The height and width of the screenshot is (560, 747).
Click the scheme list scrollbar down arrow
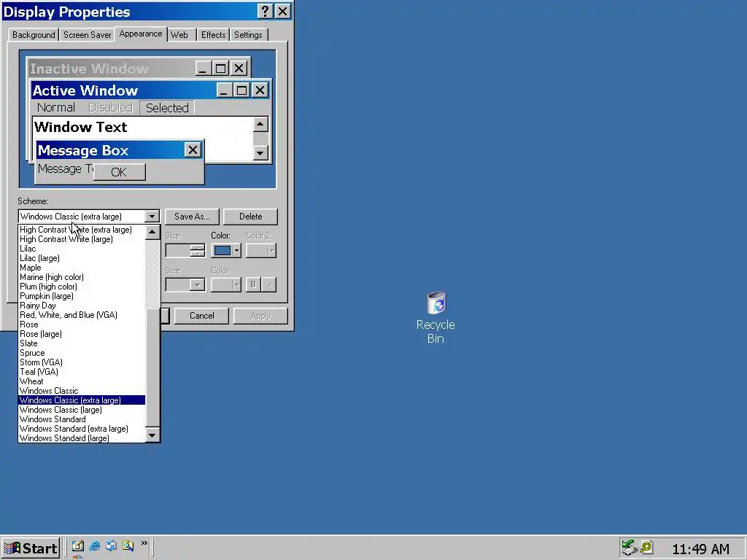click(152, 435)
